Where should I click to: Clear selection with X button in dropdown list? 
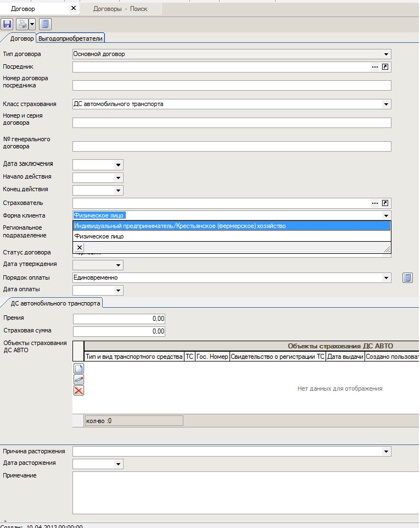(x=80, y=248)
